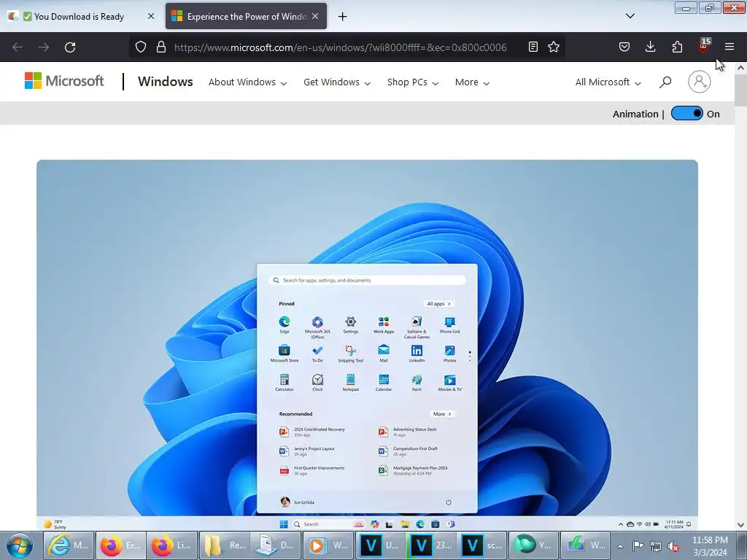The width and height of the screenshot is (747, 560).
Task: Turn off the Animation toggle
Action: [686, 113]
